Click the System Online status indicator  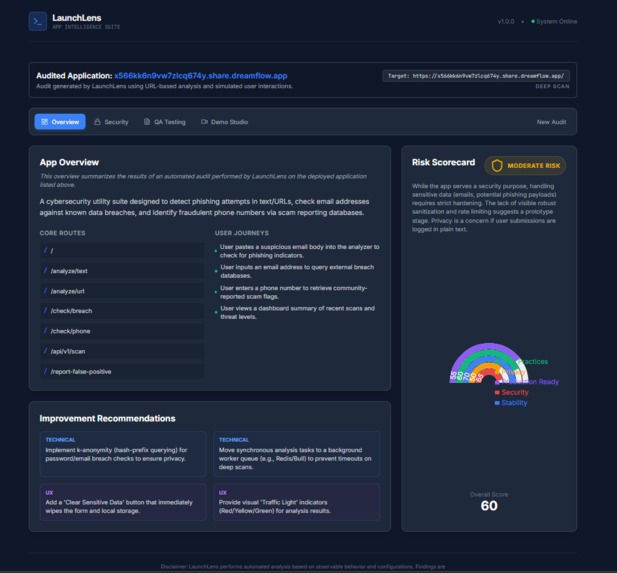tap(554, 21)
